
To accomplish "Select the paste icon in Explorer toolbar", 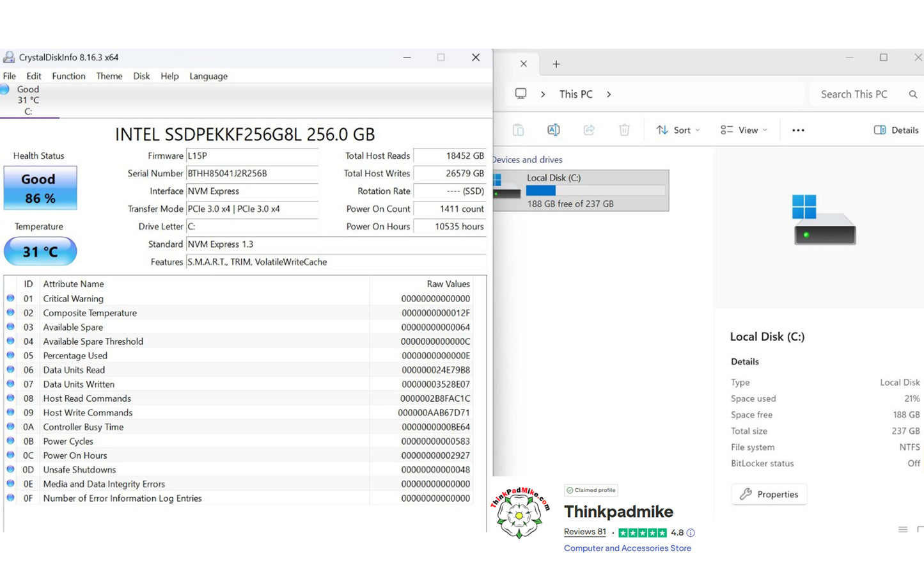I will pyautogui.click(x=518, y=130).
